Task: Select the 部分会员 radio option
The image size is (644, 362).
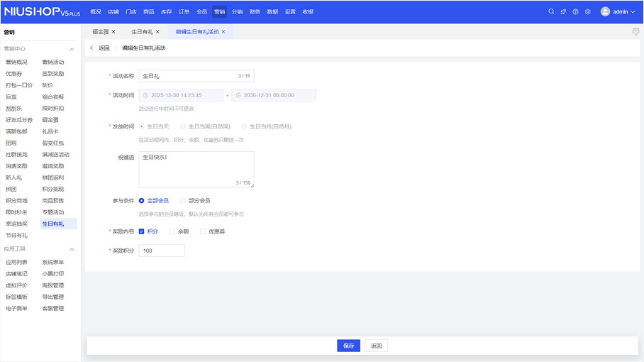Action: pyautogui.click(x=183, y=201)
